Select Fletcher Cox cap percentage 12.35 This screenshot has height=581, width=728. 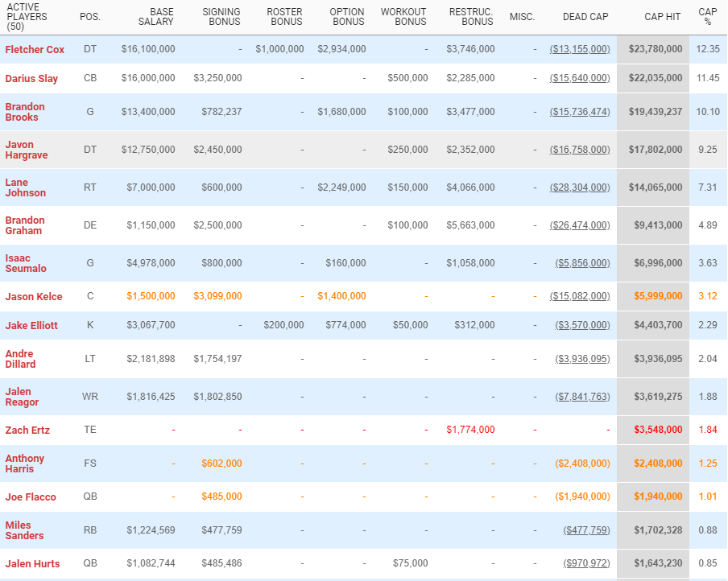pos(708,49)
